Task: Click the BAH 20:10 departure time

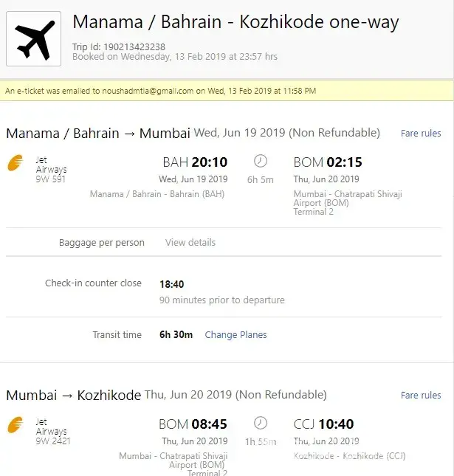Action: 195,162
